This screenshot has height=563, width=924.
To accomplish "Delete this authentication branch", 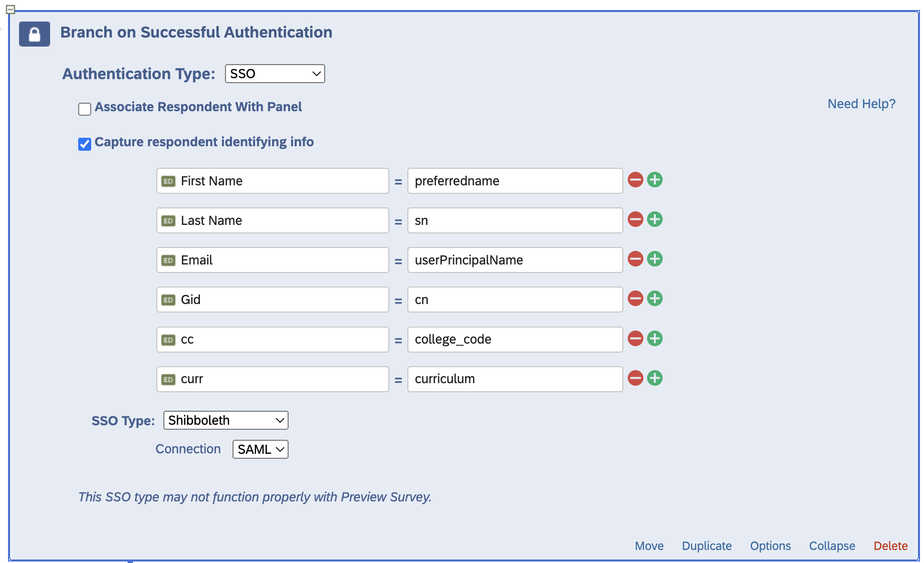I will point(890,546).
